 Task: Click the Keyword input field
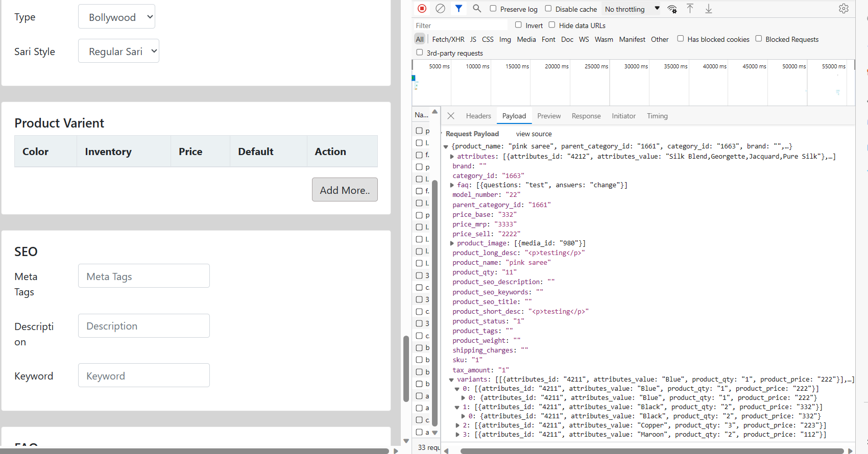[143, 375]
